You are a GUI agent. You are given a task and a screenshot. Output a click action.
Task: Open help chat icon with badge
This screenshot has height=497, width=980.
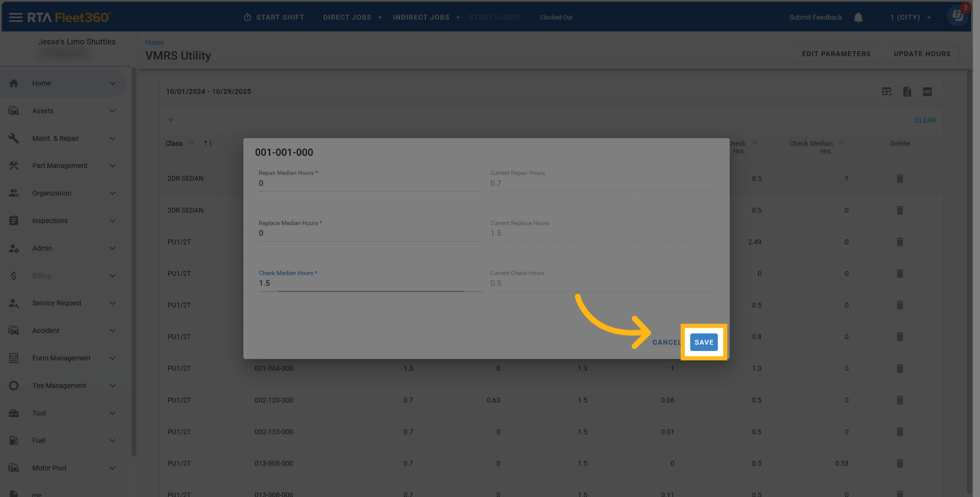958,16
